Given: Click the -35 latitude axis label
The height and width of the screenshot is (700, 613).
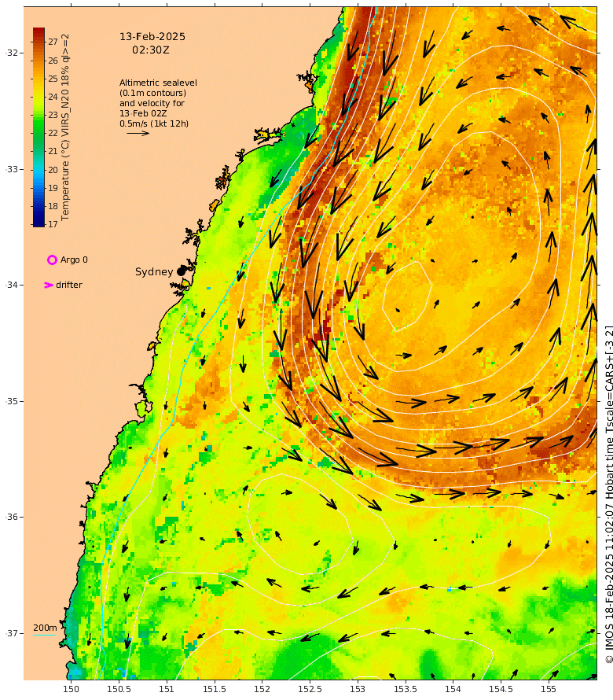Looking at the screenshot, I should point(12,401).
